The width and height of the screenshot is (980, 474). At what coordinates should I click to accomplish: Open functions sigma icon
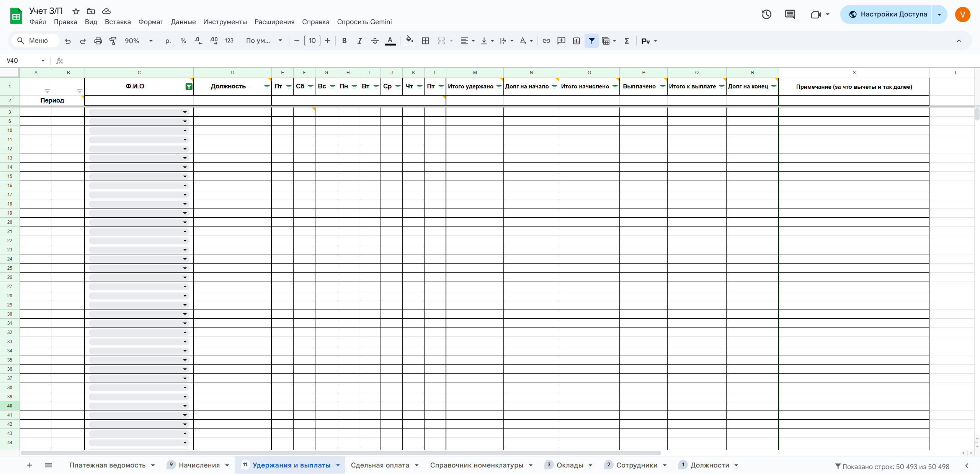click(627, 41)
